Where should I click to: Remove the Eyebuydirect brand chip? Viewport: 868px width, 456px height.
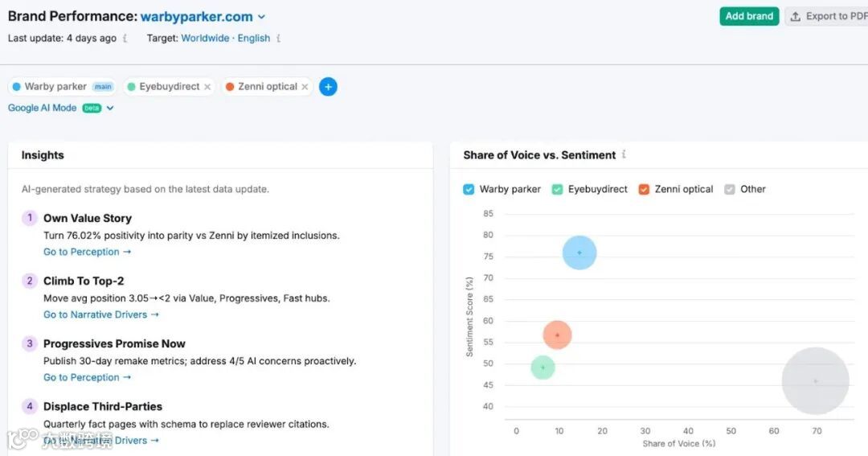coord(207,87)
